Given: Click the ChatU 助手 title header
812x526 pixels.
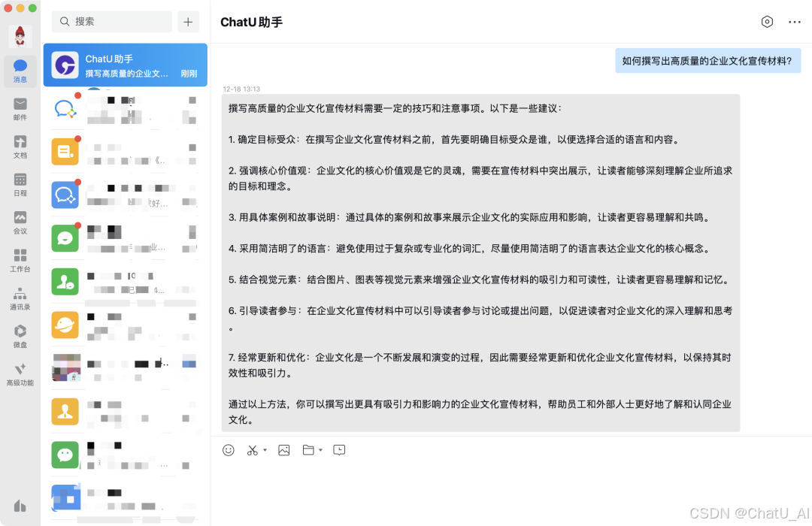Looking at the screenshot, I should click(x=252, y=23).
